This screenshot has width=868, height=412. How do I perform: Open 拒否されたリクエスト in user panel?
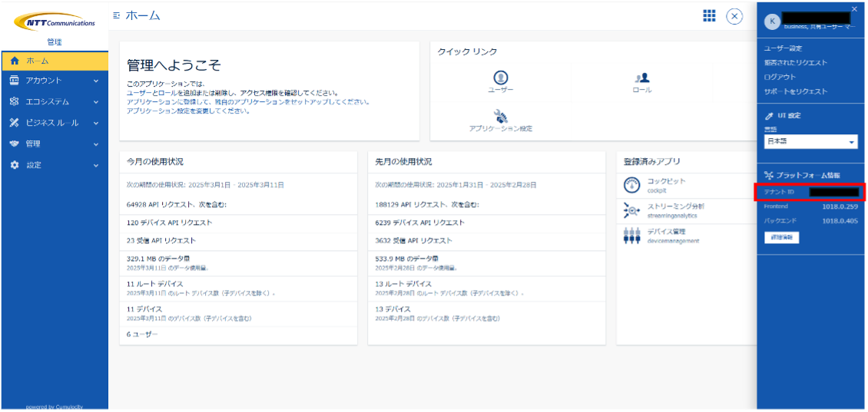click(x=796, y=62)
